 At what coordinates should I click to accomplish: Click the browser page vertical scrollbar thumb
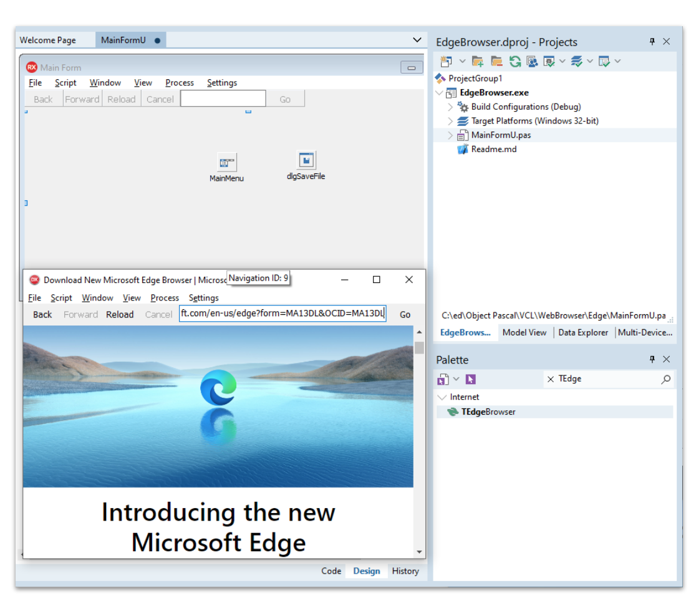click(419, 347)
